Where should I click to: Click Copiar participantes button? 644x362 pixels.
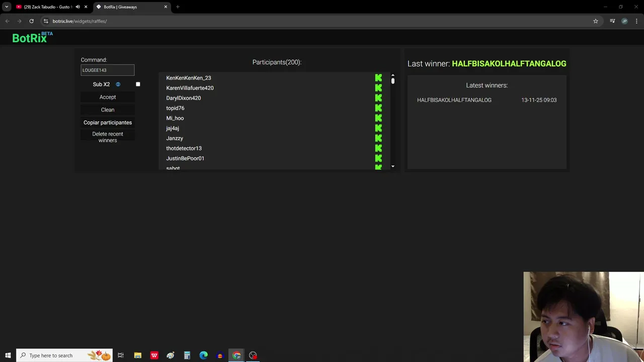pyautogui.click(x=108, y=123)
